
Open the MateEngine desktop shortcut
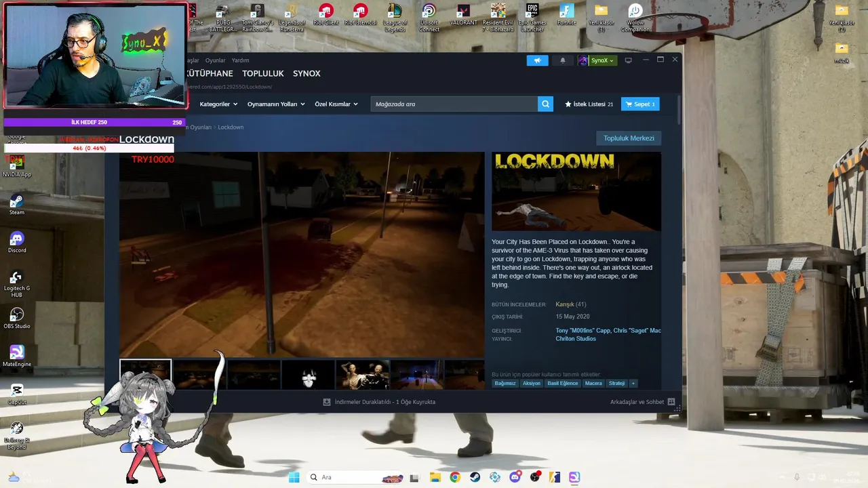[16, 357]
